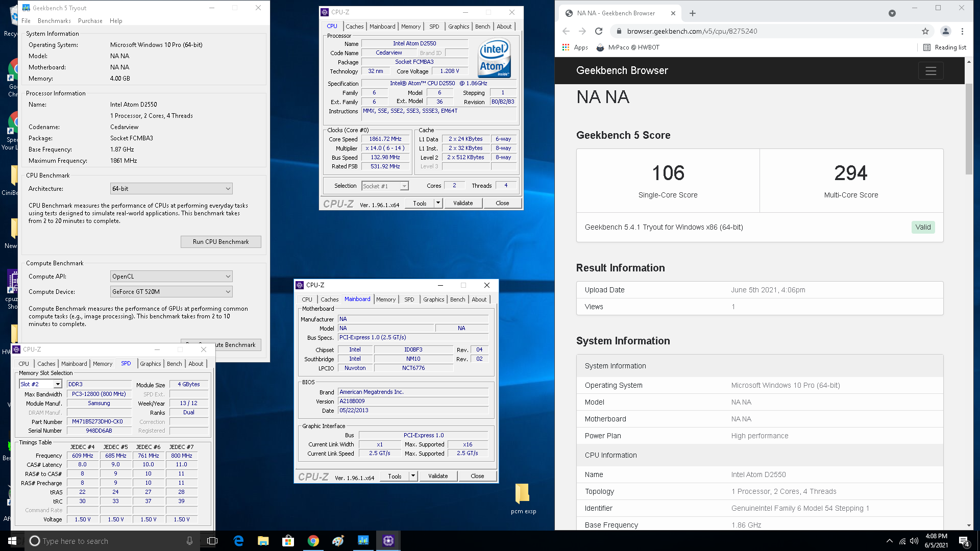Expand the Compute API OpenCL dropdown

tap(171, 277)
